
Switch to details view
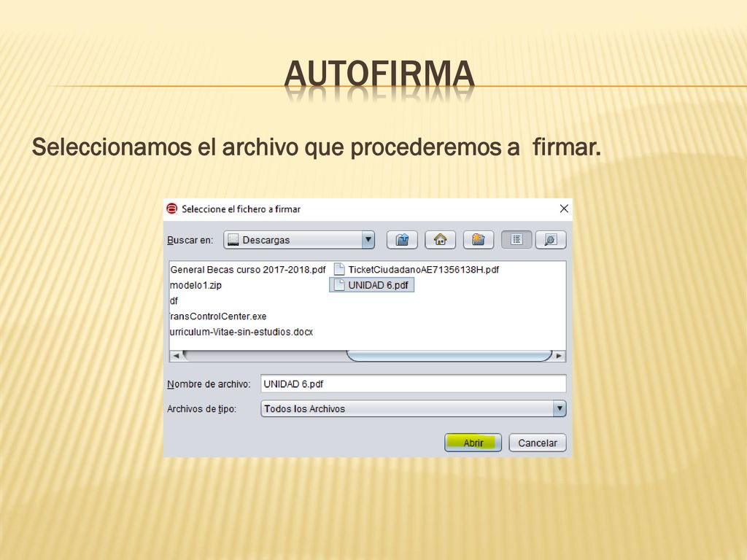(x=551, y=239)
